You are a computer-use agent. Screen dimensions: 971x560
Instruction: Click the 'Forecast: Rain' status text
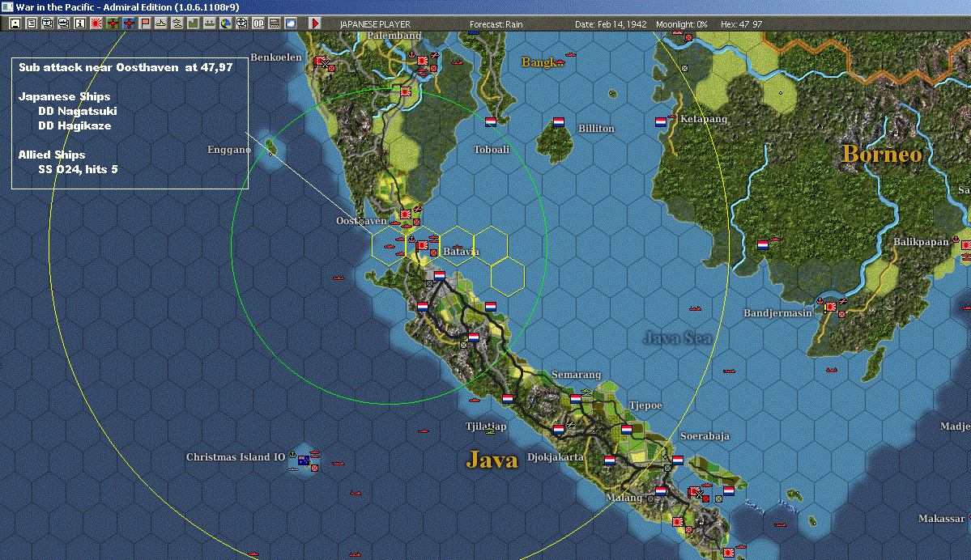tap(496, 24)
